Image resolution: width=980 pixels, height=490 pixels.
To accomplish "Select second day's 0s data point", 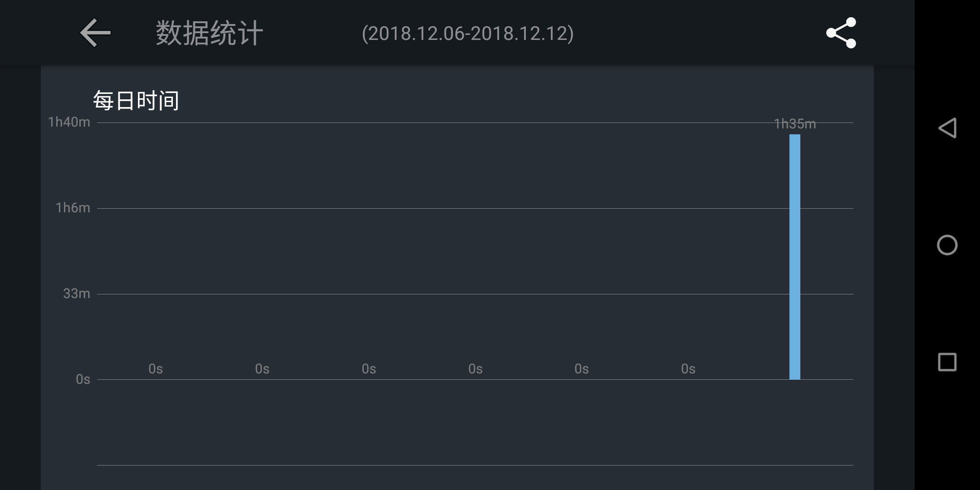I will pyautogui.click(x=262, y=369).
